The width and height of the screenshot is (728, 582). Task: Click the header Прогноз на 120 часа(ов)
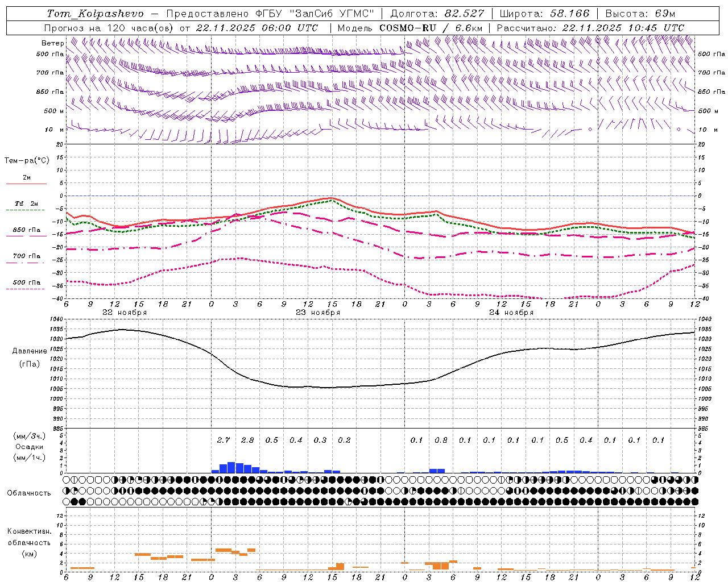(x=109, y=28)
